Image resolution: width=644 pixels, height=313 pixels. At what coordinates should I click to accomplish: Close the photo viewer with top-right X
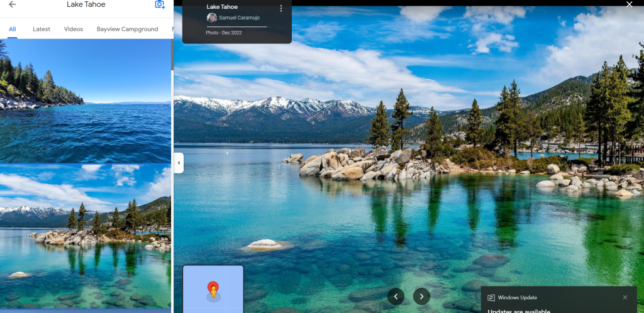[630, 4]
